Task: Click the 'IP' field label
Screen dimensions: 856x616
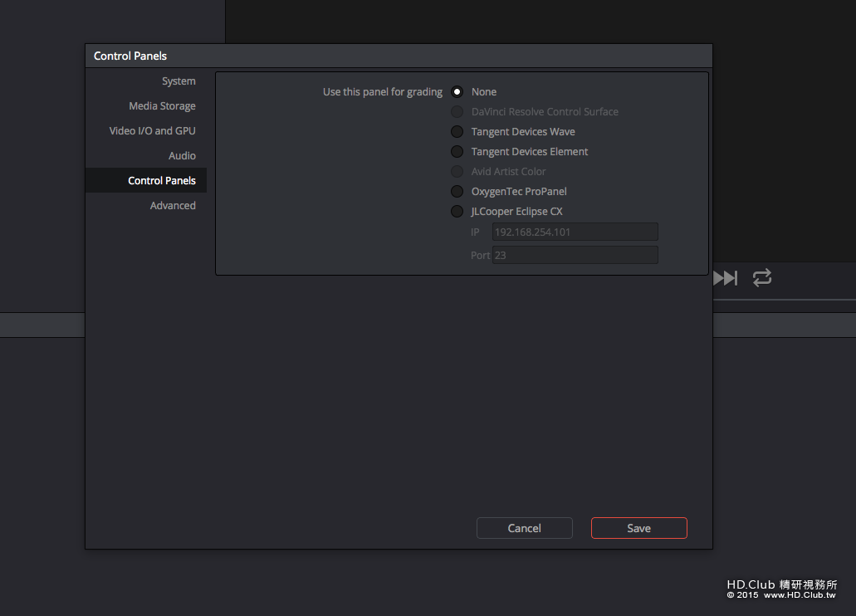Action: tap(475, 232)
